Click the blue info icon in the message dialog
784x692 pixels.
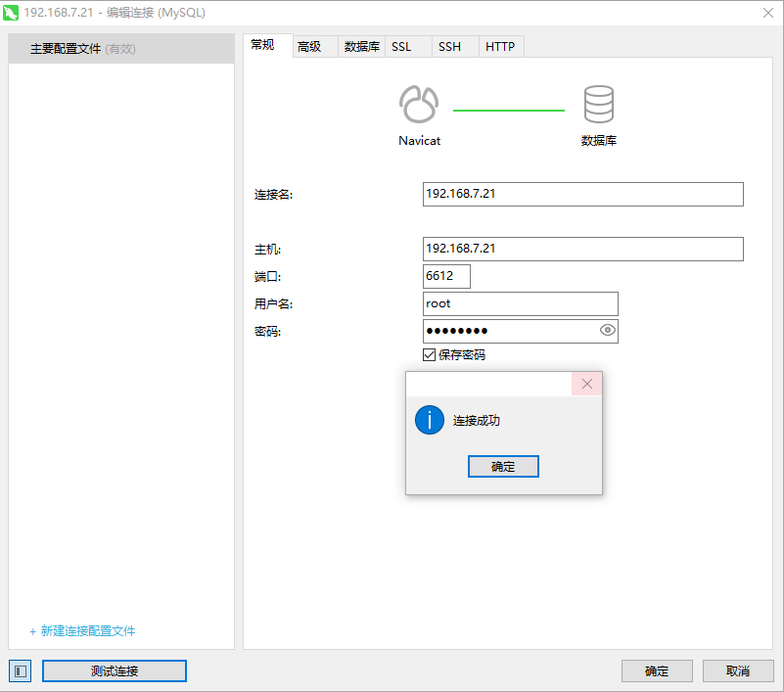click(x=430, y=420)
